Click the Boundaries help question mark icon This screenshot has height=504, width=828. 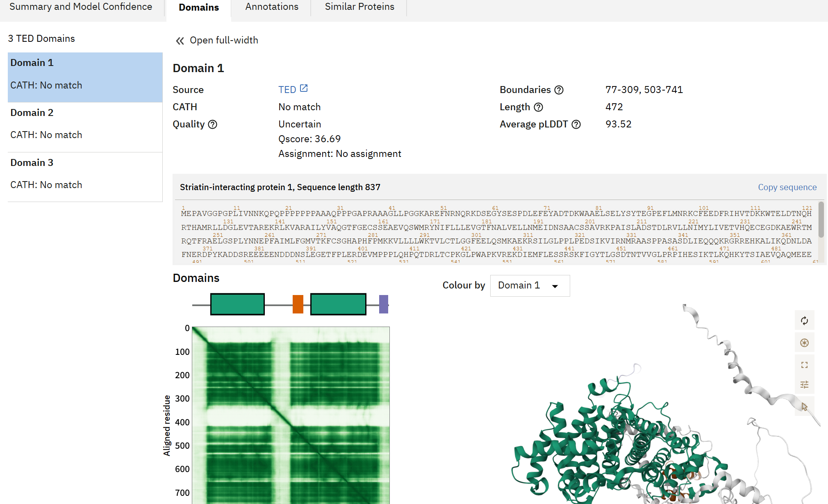[x=559, y=90]
